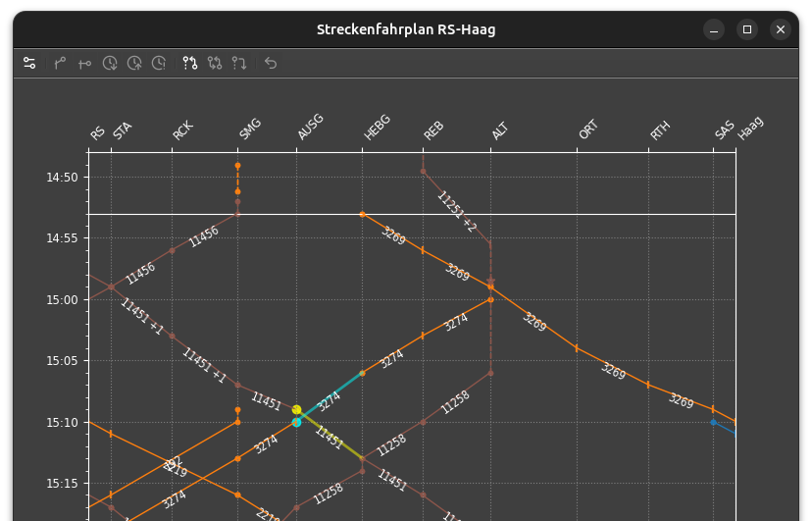Viewport: 812px width, 521px height.
Task: Click the SMG station label
Action: [250, 130]
